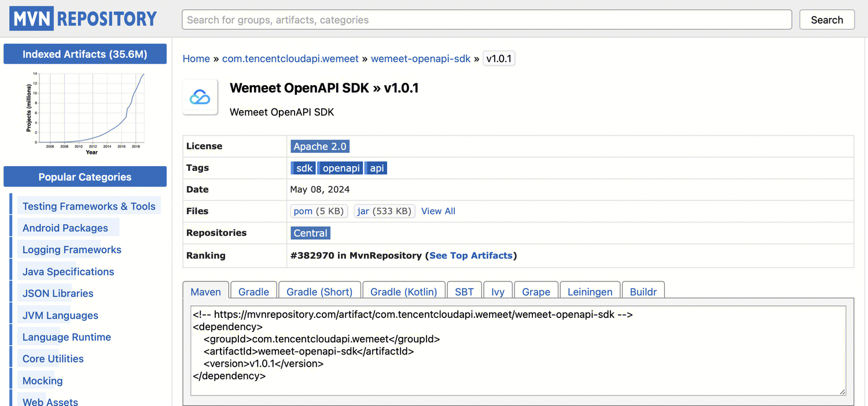
Task: Click the License row label
Action: pos(204,146)
